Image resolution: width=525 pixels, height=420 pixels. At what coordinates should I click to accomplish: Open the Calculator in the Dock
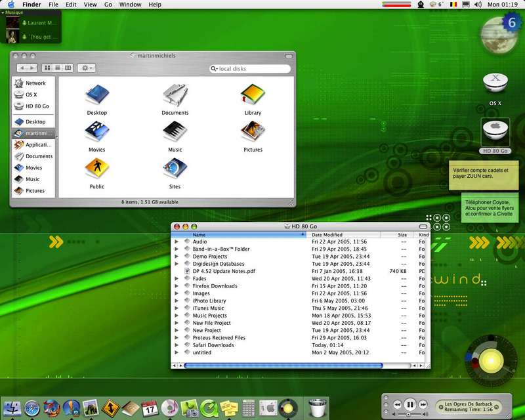(249, 408)
